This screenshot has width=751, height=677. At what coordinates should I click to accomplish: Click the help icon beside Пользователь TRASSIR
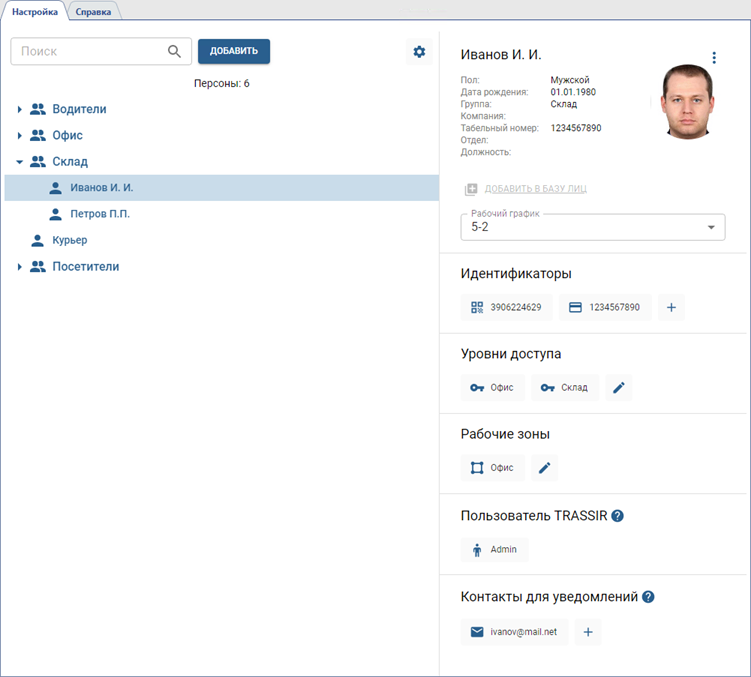(618, 516)
